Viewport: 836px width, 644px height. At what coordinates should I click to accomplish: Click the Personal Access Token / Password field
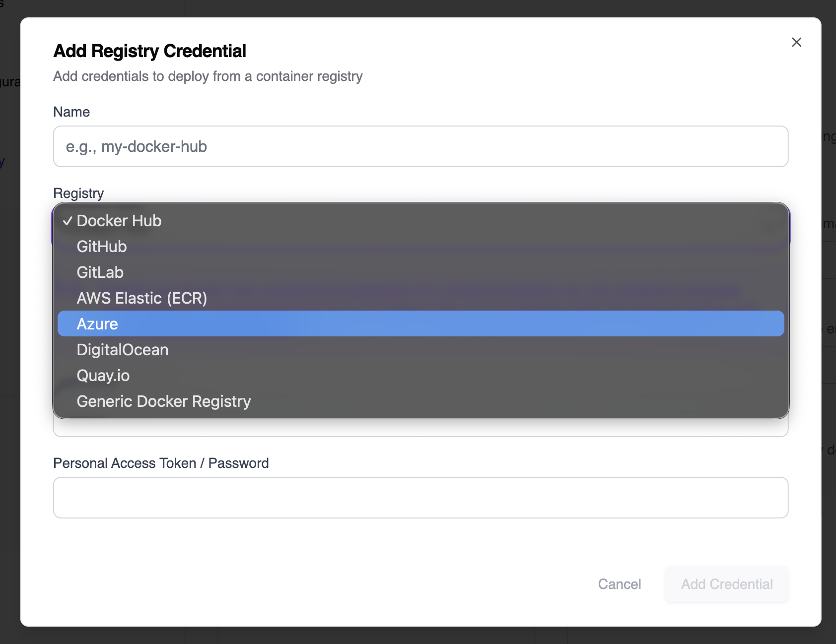pos(420,497)
